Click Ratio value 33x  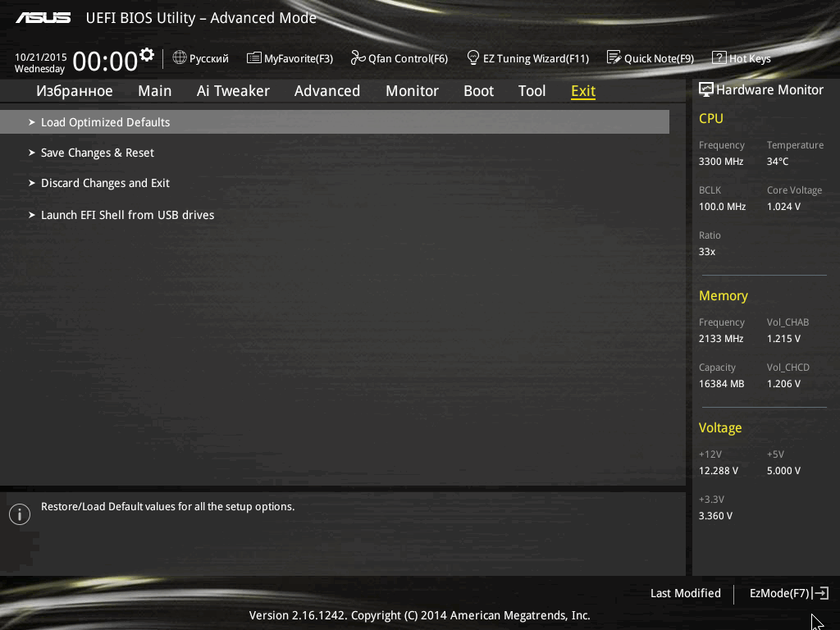(706, 252)
